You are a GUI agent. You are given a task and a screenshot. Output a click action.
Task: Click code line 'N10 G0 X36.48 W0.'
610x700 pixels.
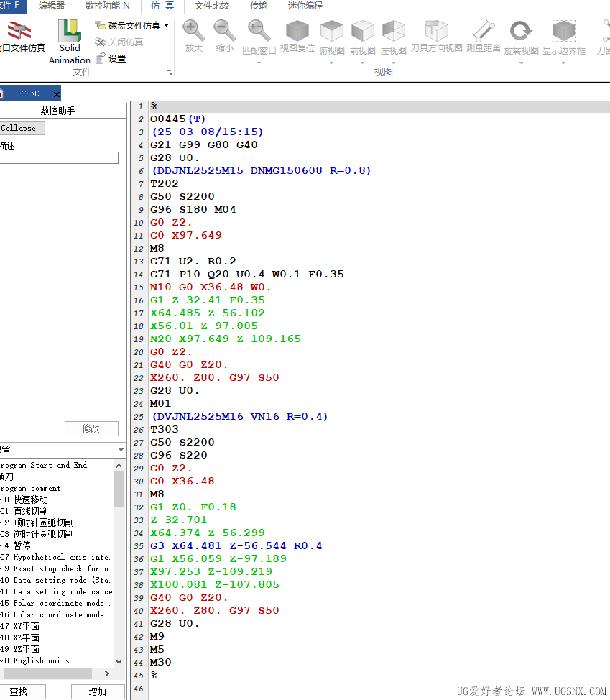pyautogui.click(x=211, y=287)
